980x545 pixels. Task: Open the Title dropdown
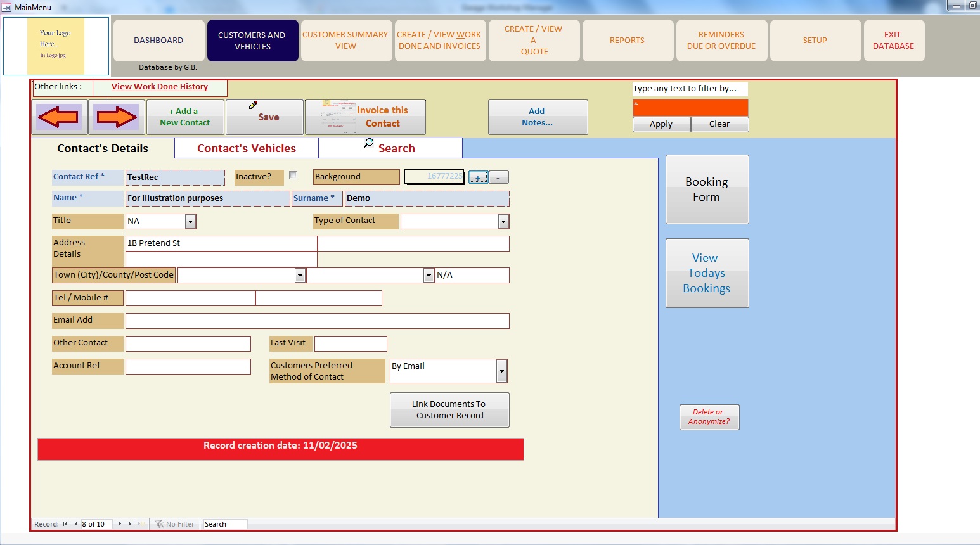[x=190, y=221]
